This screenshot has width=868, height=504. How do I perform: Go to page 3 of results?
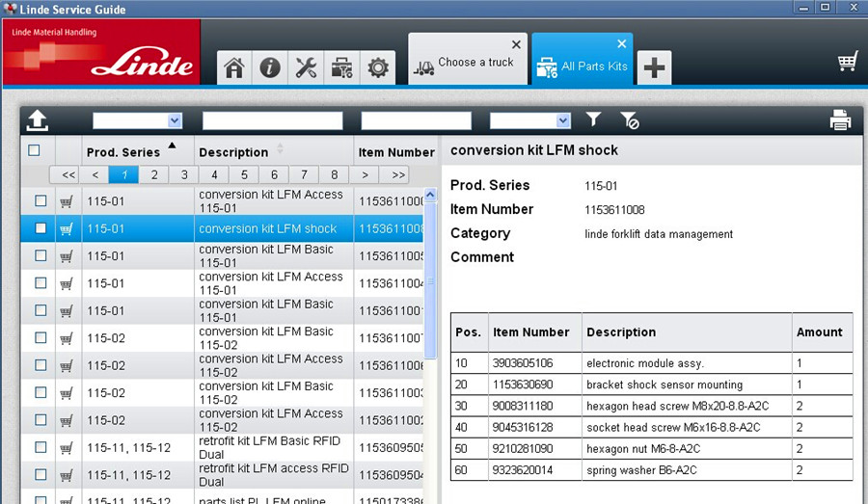pos(184,174)
